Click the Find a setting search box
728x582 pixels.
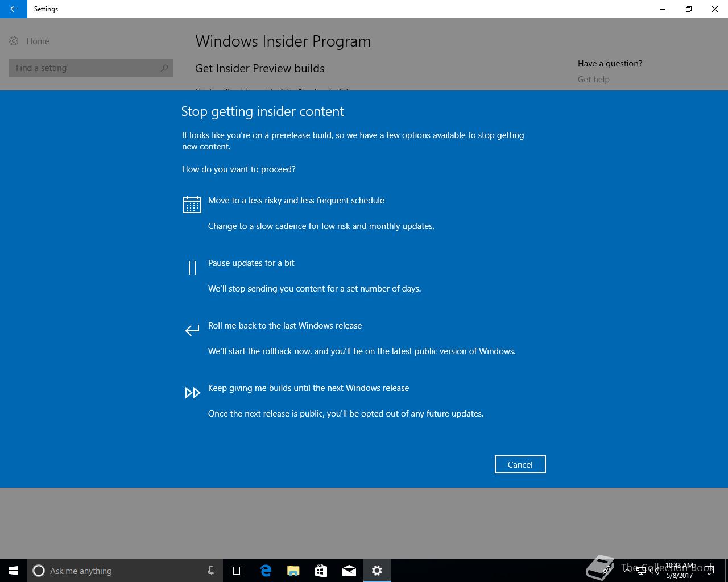tap(91, 68)
